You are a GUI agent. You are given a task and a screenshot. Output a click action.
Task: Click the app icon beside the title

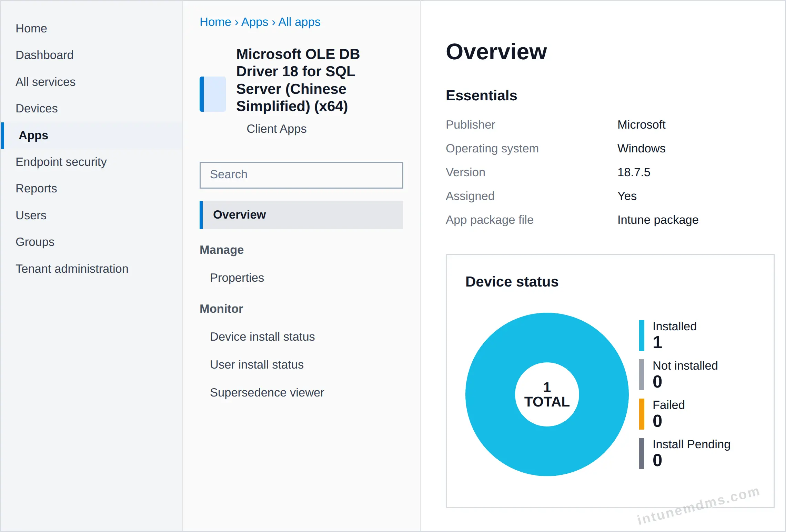point(213,94)
